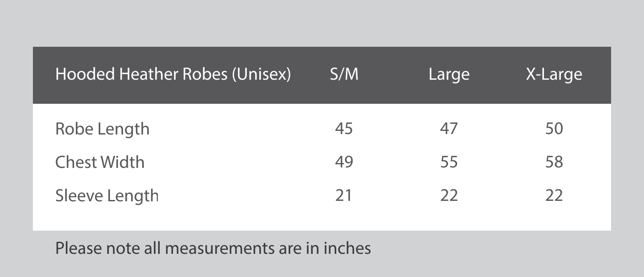The image size is (644, 277).
Task: Select Robe Length value 45 for S/M
Action: [x=344, y=129]
